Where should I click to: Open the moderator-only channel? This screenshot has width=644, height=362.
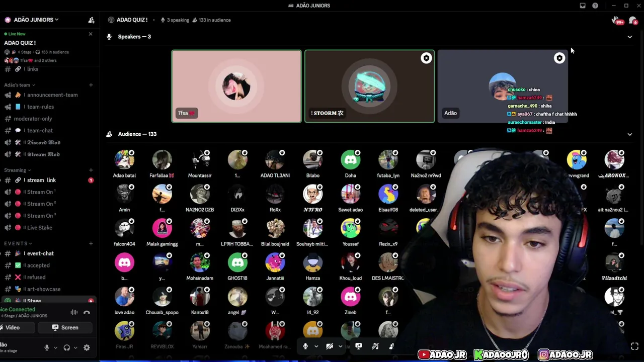48,119
